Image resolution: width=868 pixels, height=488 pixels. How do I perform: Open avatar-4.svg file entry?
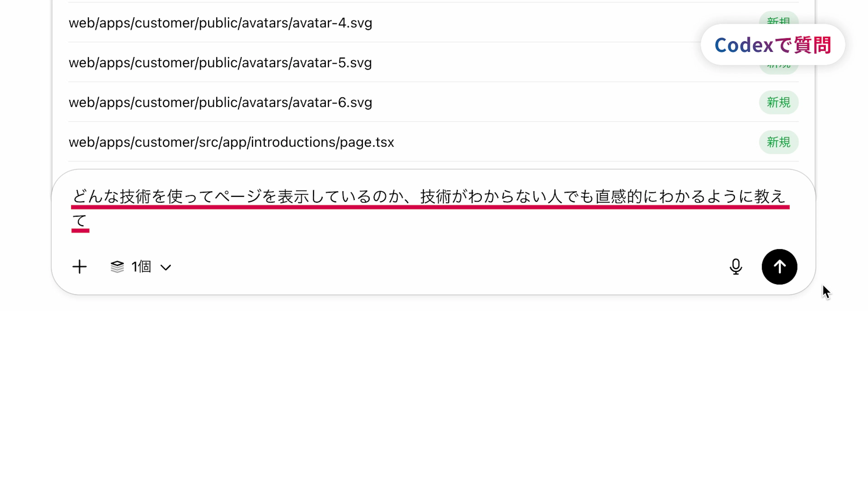[x=220, y=23]
